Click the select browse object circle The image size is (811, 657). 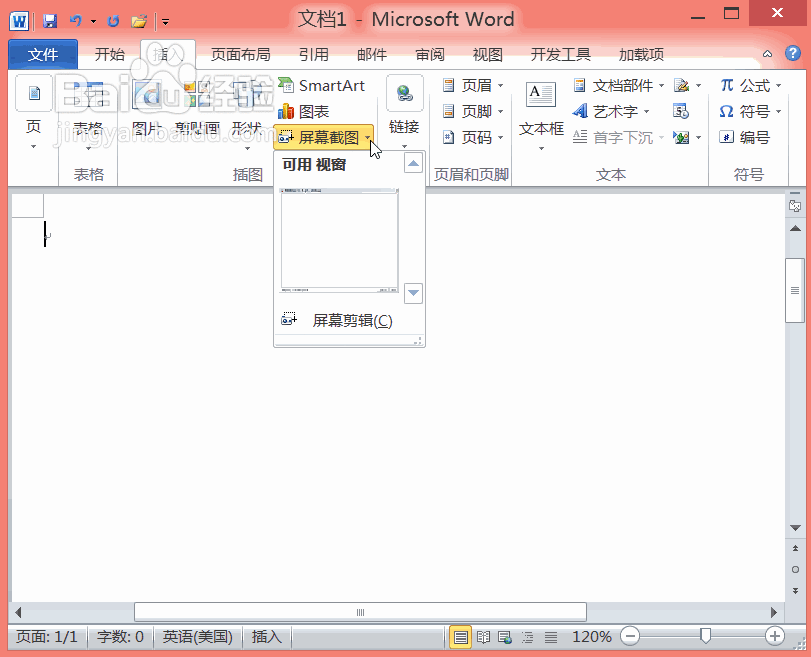click(795, 570)
